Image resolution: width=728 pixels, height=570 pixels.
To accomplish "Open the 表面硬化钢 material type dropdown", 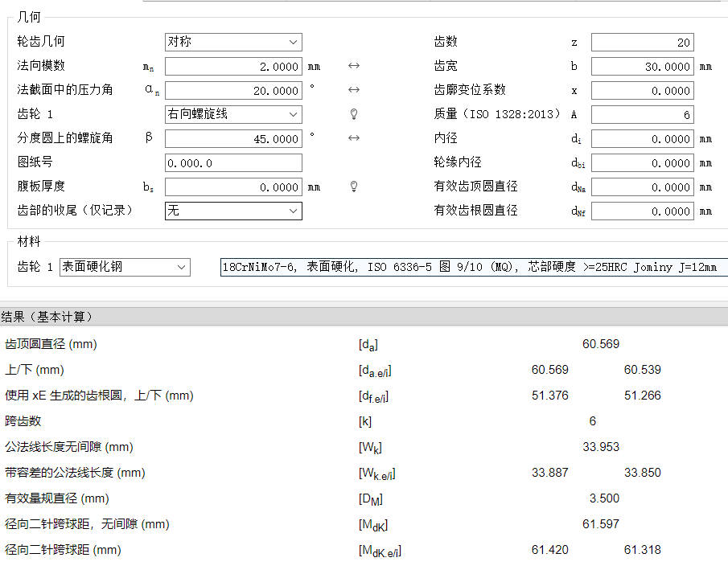I will (125, 267).
